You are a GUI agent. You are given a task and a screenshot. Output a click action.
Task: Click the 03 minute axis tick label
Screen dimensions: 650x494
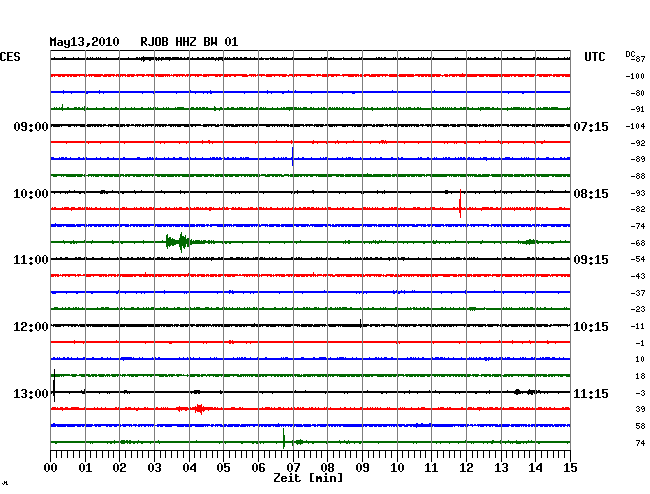click(x=154, y=468)
